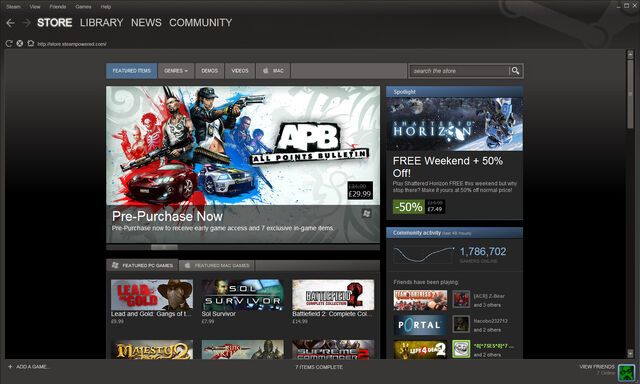The image size is (640, 384).
Task: Click Windows icon on APB banner
Action: [x=367, y=213]
